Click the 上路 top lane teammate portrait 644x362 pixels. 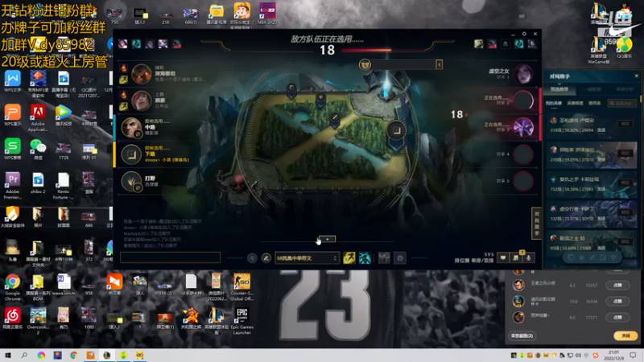(142, 101)
